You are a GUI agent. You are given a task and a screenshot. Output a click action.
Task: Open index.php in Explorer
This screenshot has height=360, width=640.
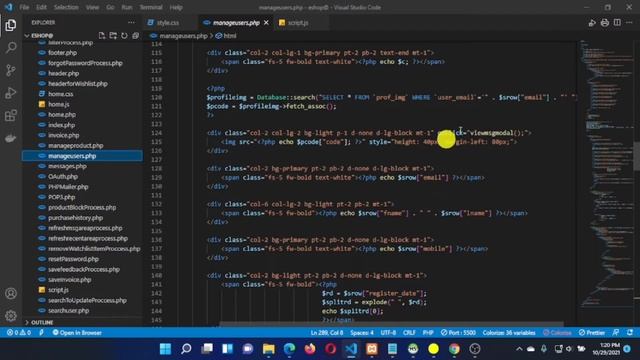pos(61,125)
